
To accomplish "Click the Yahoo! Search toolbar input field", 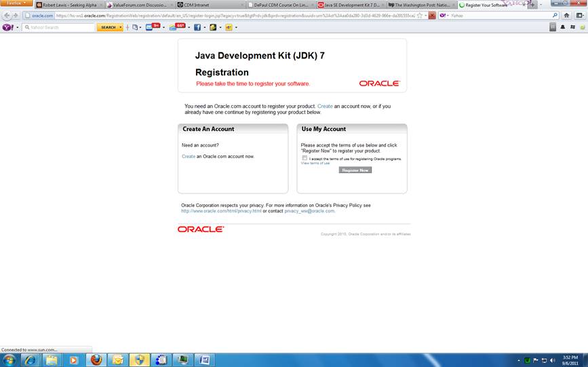I will pos(59,27).
